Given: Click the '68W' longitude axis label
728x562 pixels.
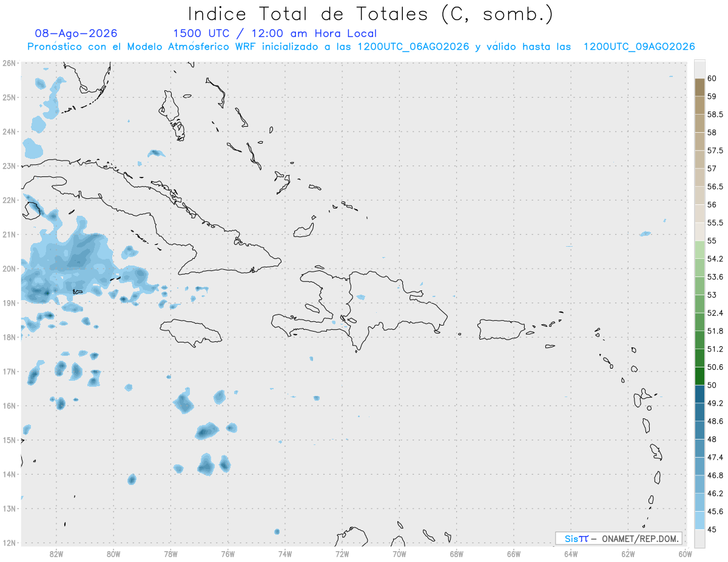Looking at the screenshot, I should tap(457, 554).
